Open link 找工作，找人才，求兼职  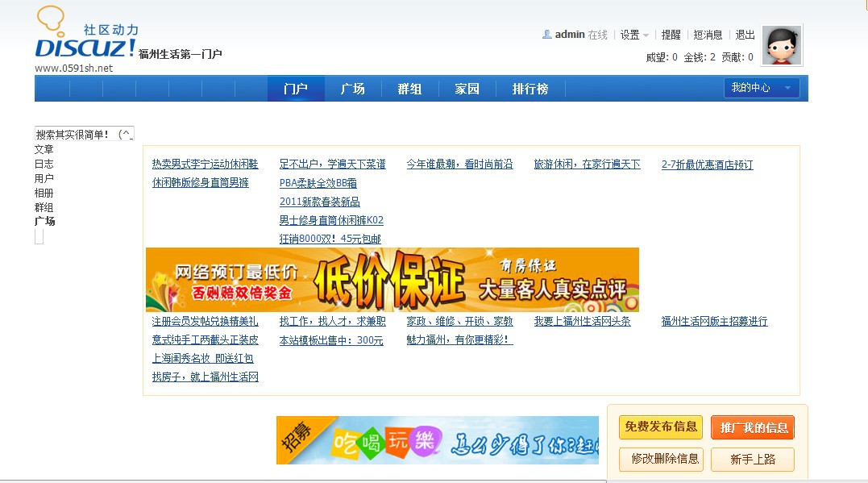coord(332,321)
